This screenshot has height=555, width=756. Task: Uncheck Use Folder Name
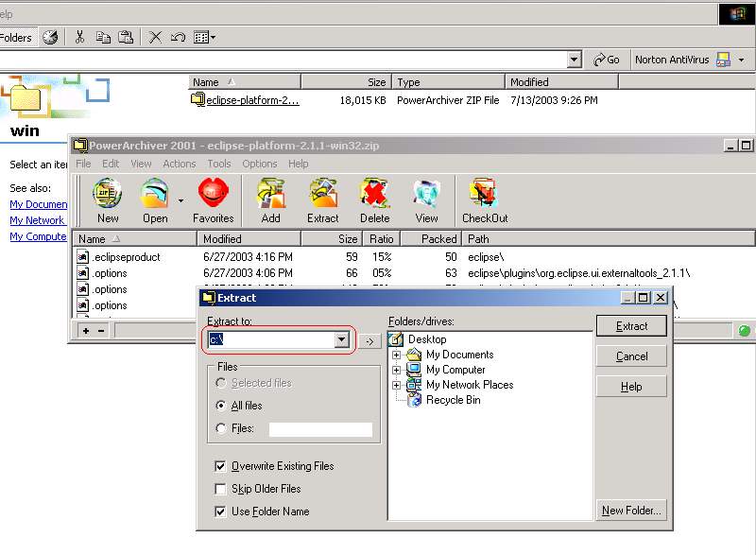(x=220, y=512)
